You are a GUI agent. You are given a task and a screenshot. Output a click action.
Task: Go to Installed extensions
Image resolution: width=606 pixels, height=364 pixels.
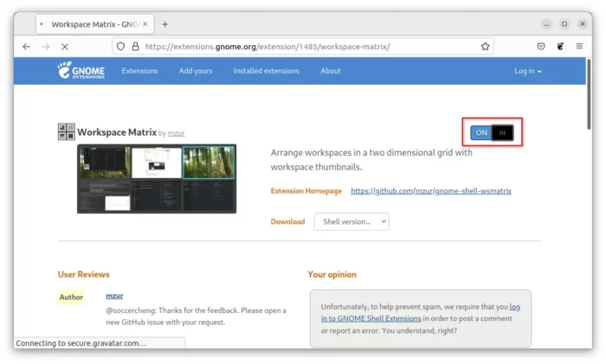[267, 71]
